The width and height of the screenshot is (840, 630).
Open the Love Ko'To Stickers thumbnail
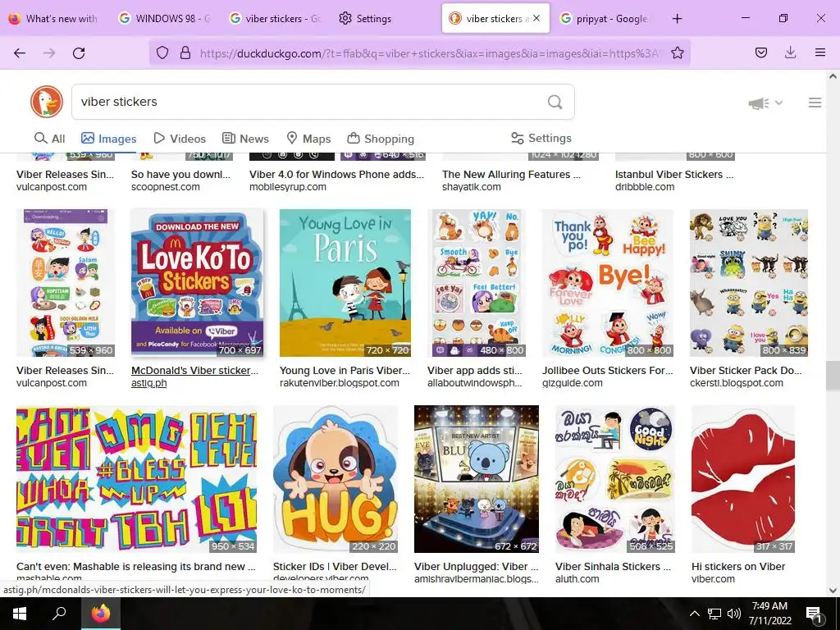(x=197, y=282)
